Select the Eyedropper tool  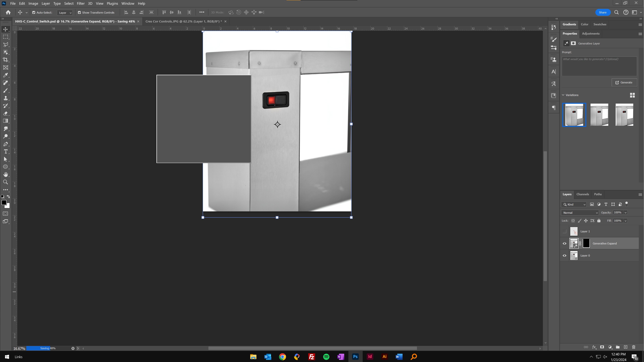6,75
